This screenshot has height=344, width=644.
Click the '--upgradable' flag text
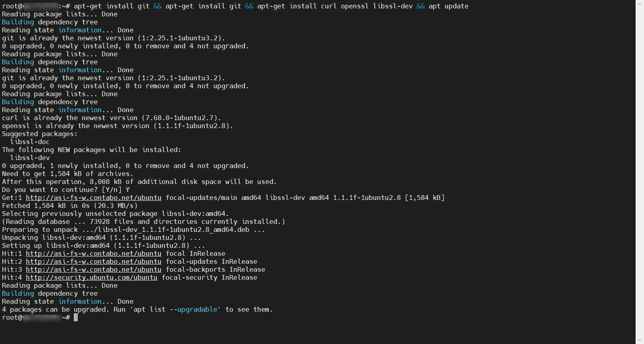pos(193,310)
